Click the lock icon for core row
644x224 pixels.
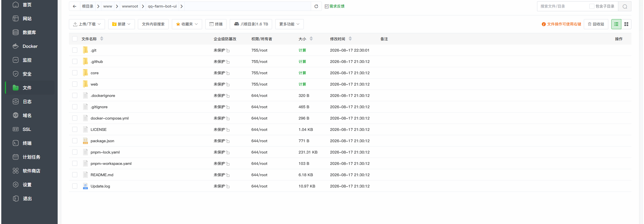click(x=228, y=73)
